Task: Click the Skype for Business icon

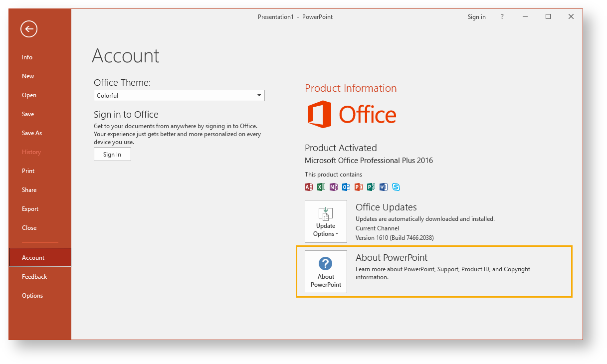Action: pos(396,187)
